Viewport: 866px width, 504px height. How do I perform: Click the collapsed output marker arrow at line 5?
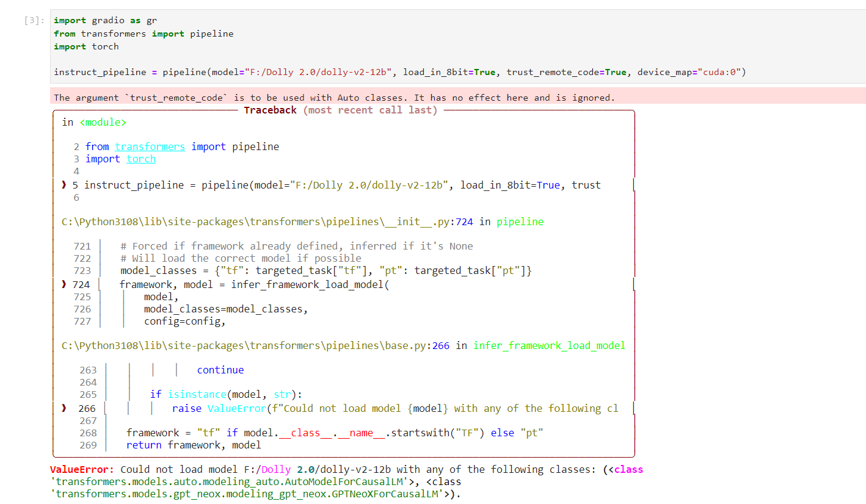click(x=64, y=185)
